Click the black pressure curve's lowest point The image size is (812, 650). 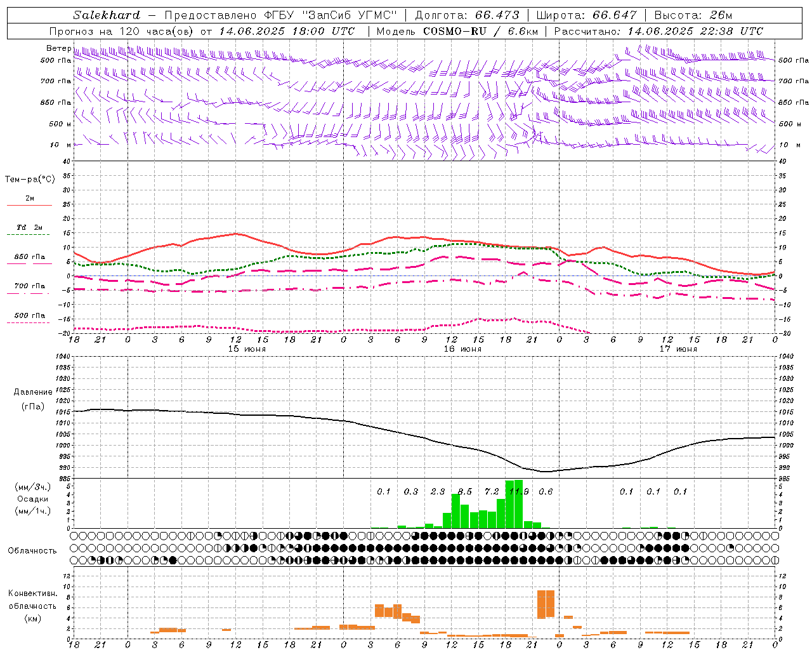[x=546, y=472]
